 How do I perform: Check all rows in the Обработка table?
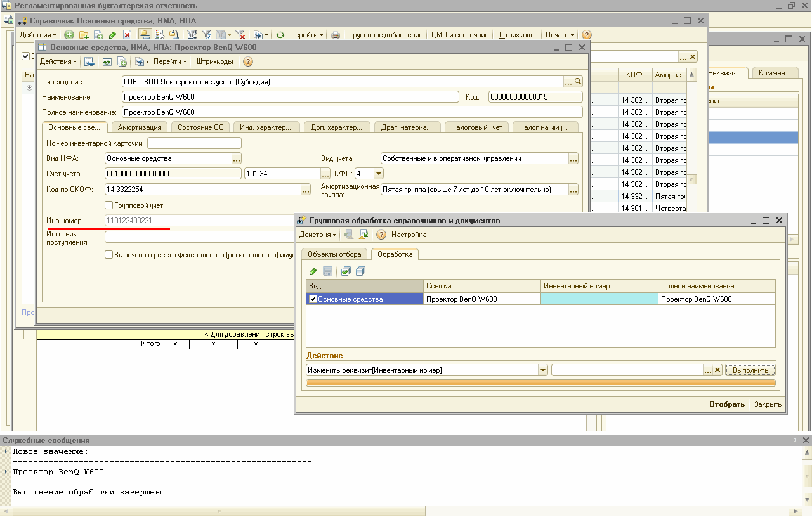click(x=346, y=271)
